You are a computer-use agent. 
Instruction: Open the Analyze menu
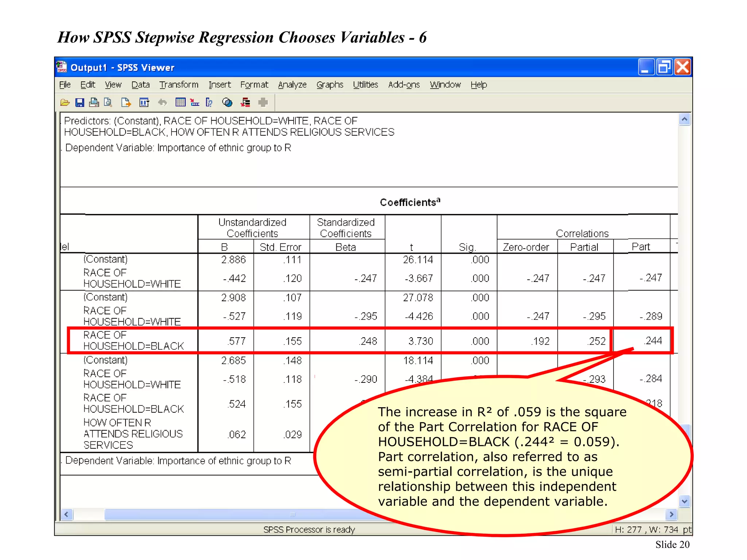coord(292,85)
